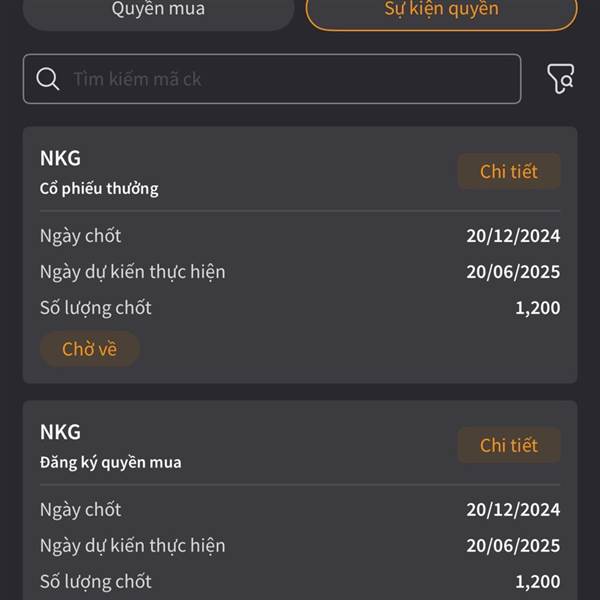Click Ngày chốt row in first card
This screenshot has width=600, height=600.
(300, 236)
